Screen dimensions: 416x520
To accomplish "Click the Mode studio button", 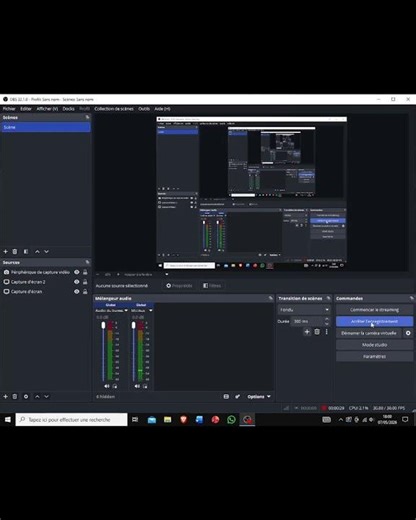I will [374, 345].
